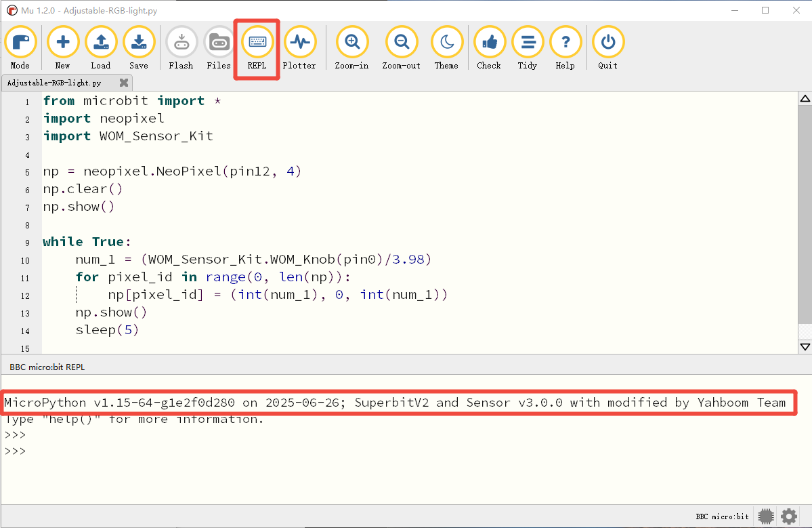Flash code to the micro:bit

[181, 47]
